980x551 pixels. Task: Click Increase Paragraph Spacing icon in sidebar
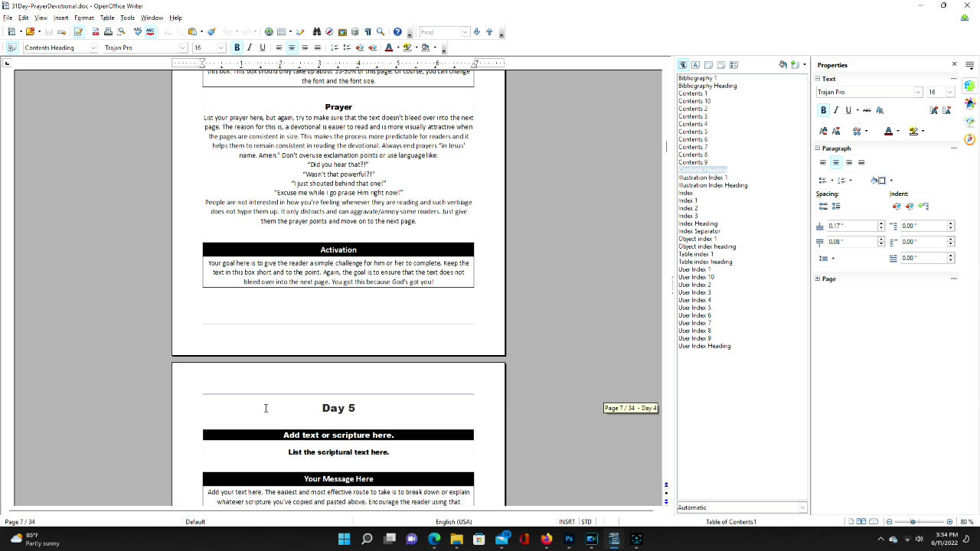pos(823,206)
